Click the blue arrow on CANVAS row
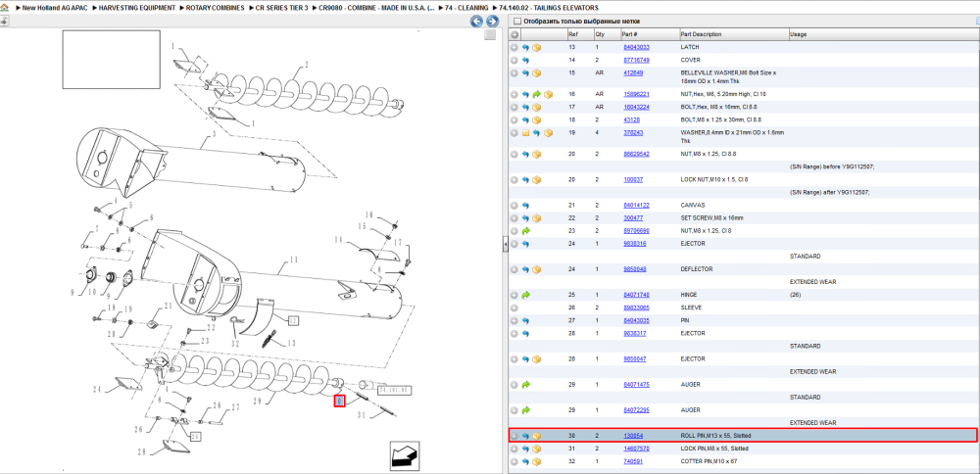The image size is (980, 474). tap(525, 206)
